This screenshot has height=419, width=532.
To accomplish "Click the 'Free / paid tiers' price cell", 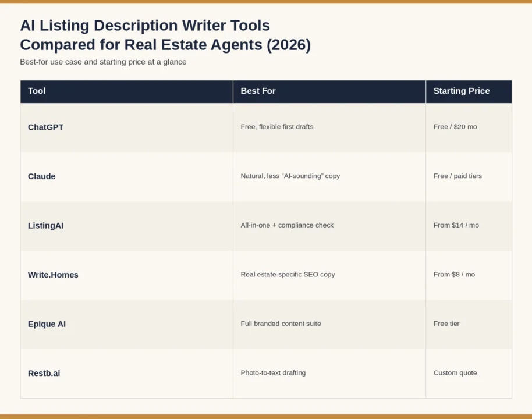I will point(469,177).
